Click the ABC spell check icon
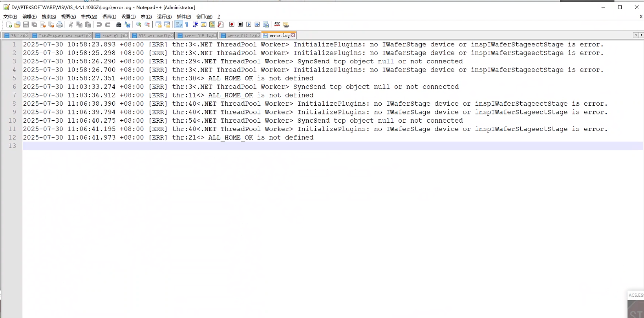Viewport: 644px width, 318px height. click(x=277, y=24)
